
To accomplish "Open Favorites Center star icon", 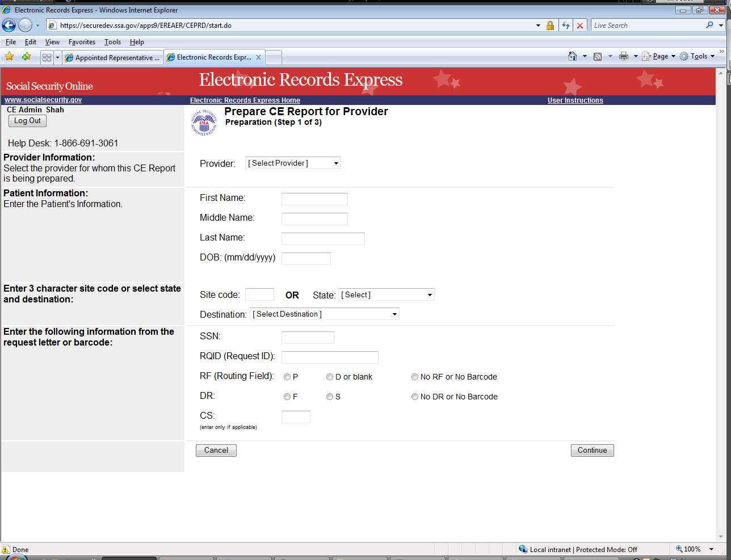I will (10, 57).
